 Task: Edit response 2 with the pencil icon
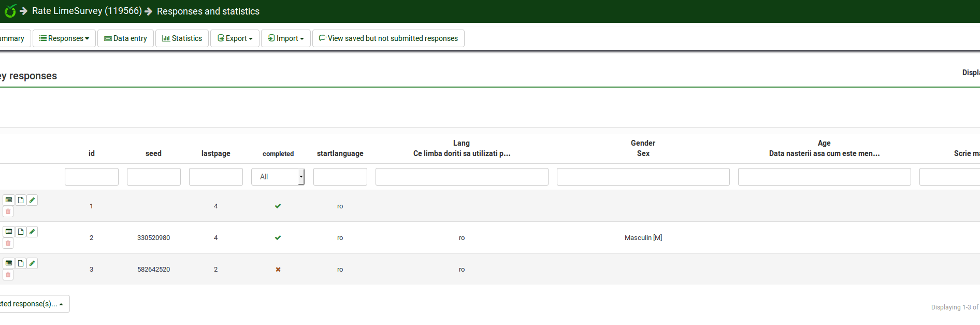pyautogui.click(x=32, y=232)
